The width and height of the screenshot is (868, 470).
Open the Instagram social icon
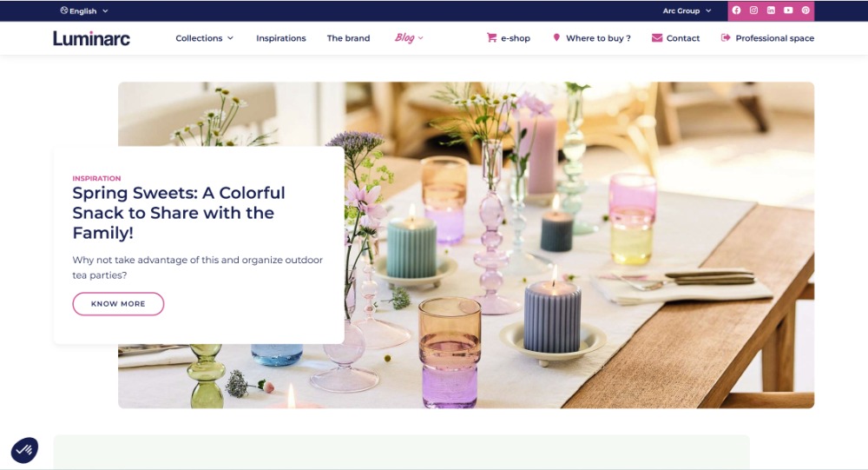(x=753, y=10)
